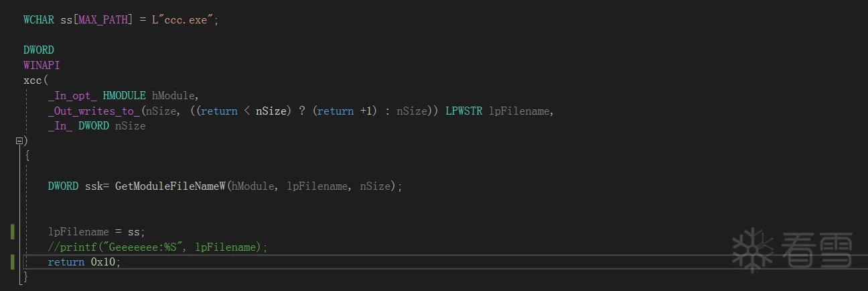Select the HMODULE parameter type
Viewport: 868px width, 291px height.
124,95
